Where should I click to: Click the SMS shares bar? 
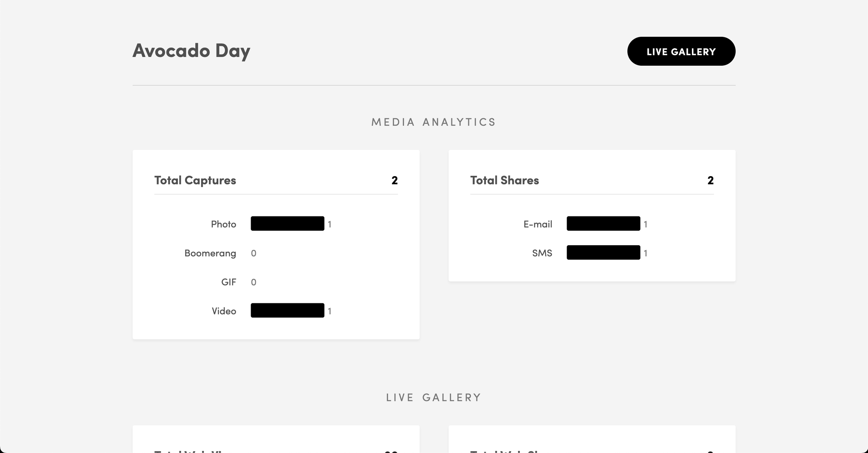tap(603, 253)
